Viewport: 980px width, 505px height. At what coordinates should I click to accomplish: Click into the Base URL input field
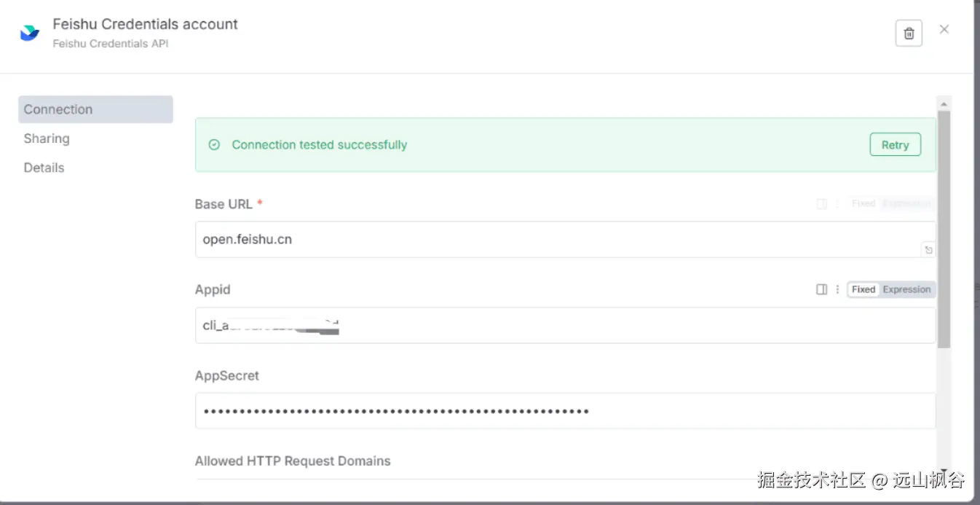[x=553, y=239]
